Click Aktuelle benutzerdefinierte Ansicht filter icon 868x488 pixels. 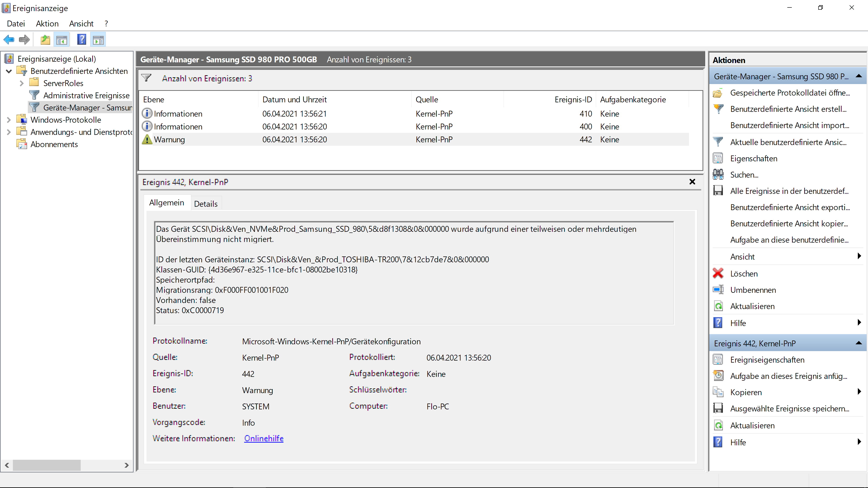(718, 142)
